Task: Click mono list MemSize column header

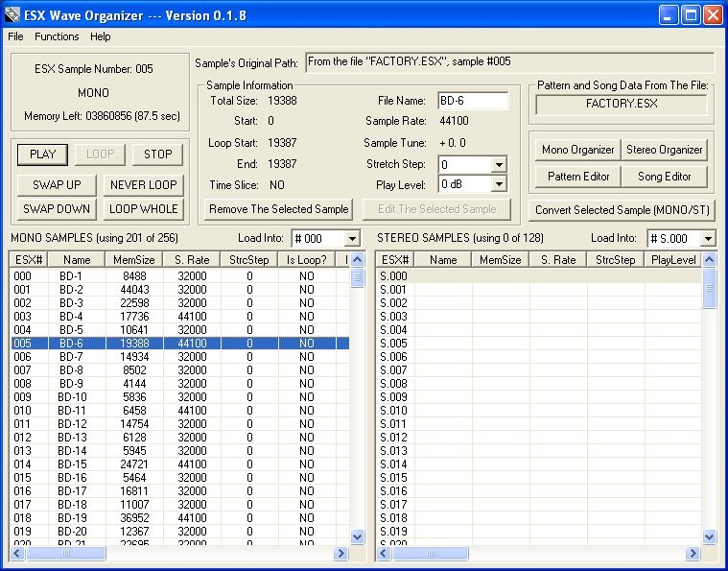Action: click(x=134, y=260)
